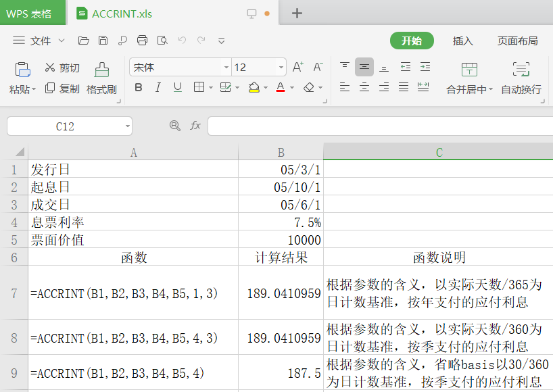Open the 文件 menu
Image resolution: width=553 pixels, height=392 pixels.
click(x=41, y=41)
